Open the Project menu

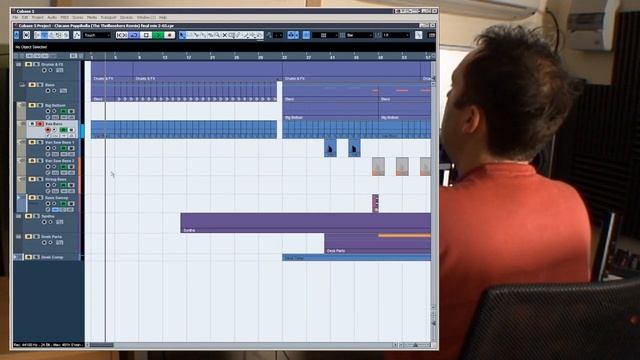tap(38, 18)
